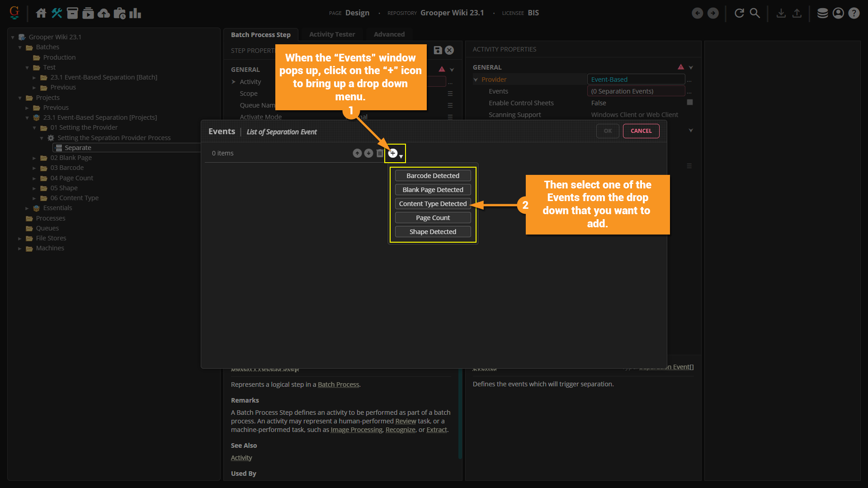Expand the 02 Blank Page folder

point(34,158)
